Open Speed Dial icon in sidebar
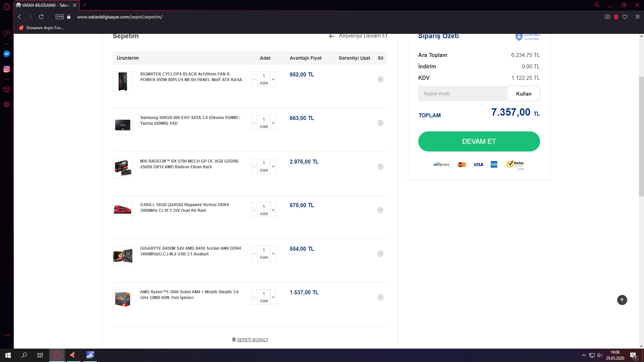Image resolution: width=644 pixels, height=362 pixels. click(7, 33)
